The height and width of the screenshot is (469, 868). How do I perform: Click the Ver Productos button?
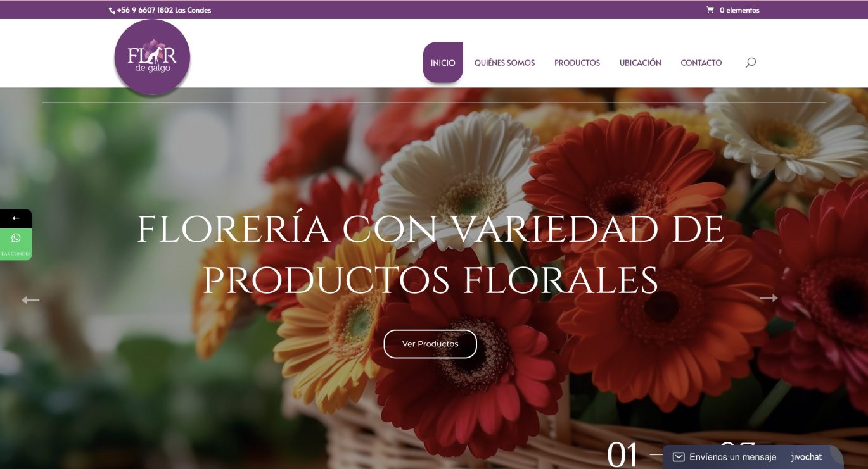(x=430, y=344)
